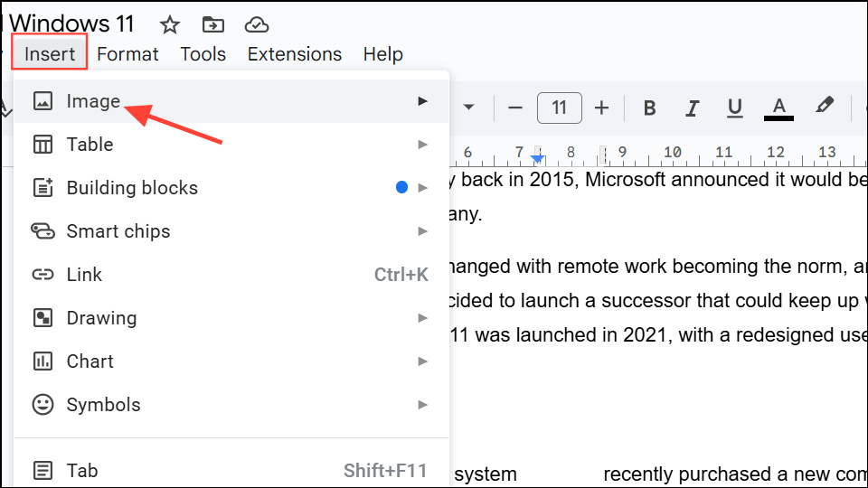The width and height of the screenshot is (868, 488).
Task: Click the document title Windows 11
Action: pyautogui.click(x=72, y=23)
